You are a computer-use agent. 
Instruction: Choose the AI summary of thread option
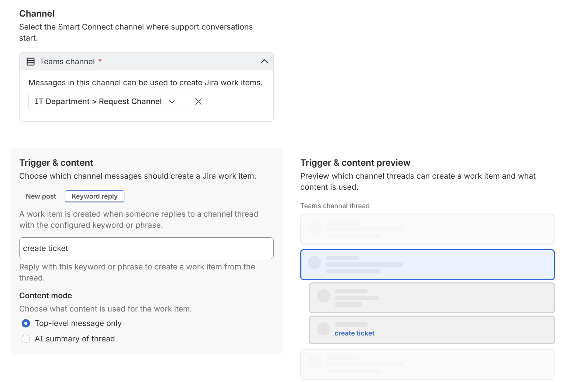click(26, 339)
